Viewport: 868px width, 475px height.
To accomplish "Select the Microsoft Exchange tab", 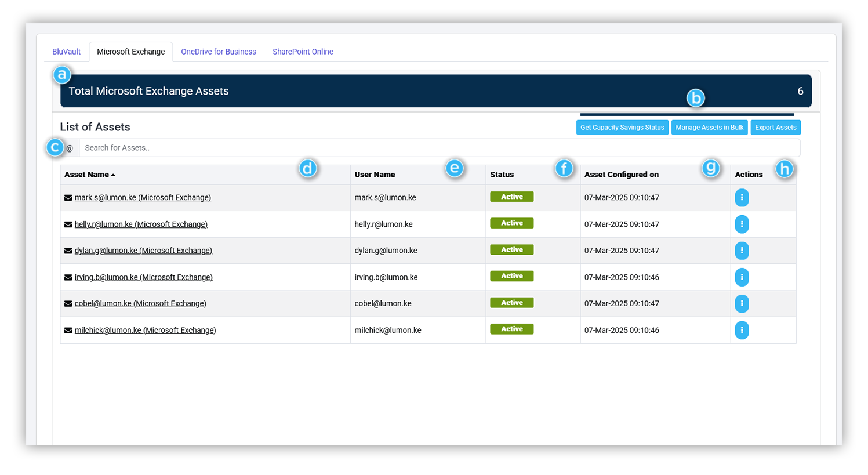I will click(x=131, y=52).
